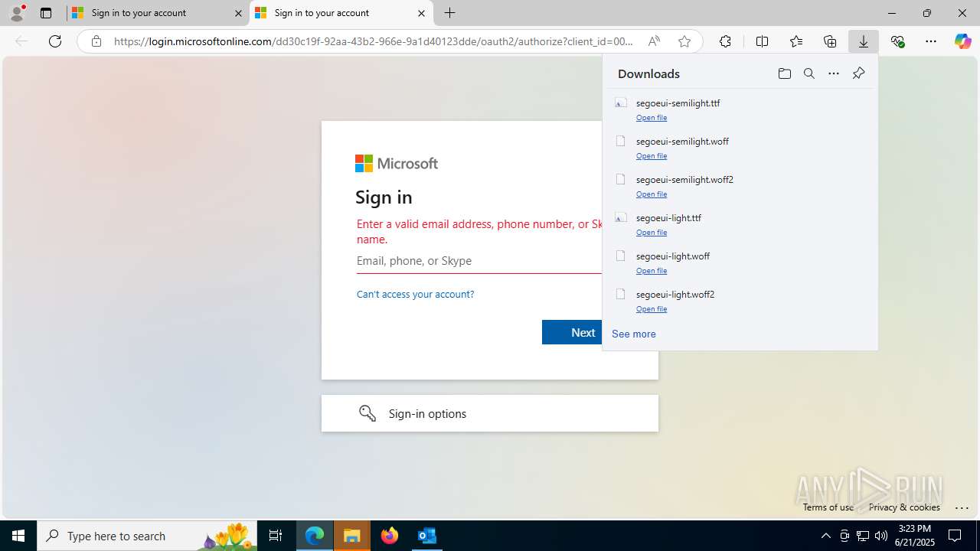Click the Microsoft logo
The image size is (980, 551).
[x=397, y=163]
